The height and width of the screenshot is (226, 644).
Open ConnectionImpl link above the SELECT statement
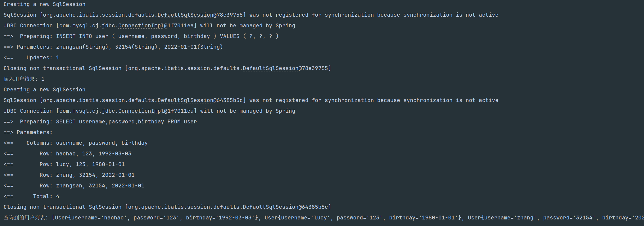(x=141, y=111)
